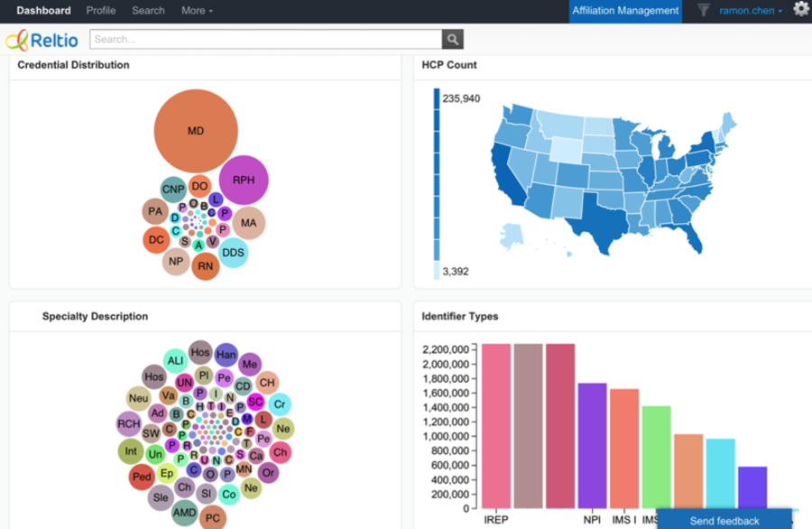Image resolution: width=812 pixels, height=529 pixels.
Task: Expand the More dropdown menu
Action: [197, 11]
